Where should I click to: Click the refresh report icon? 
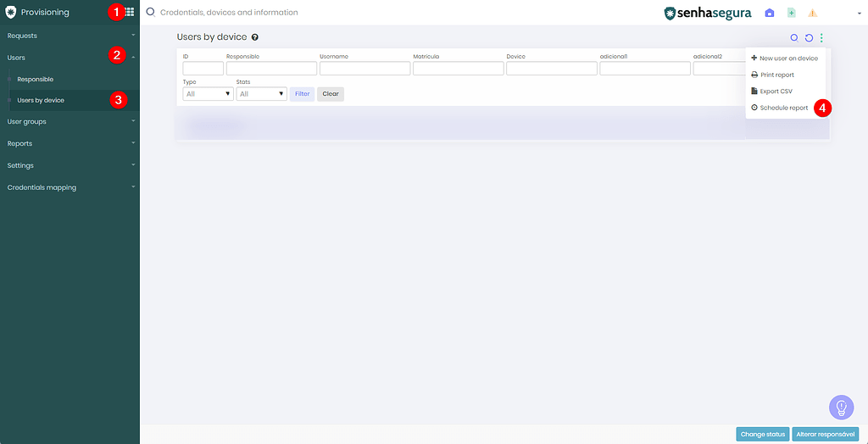pos(809,37)
